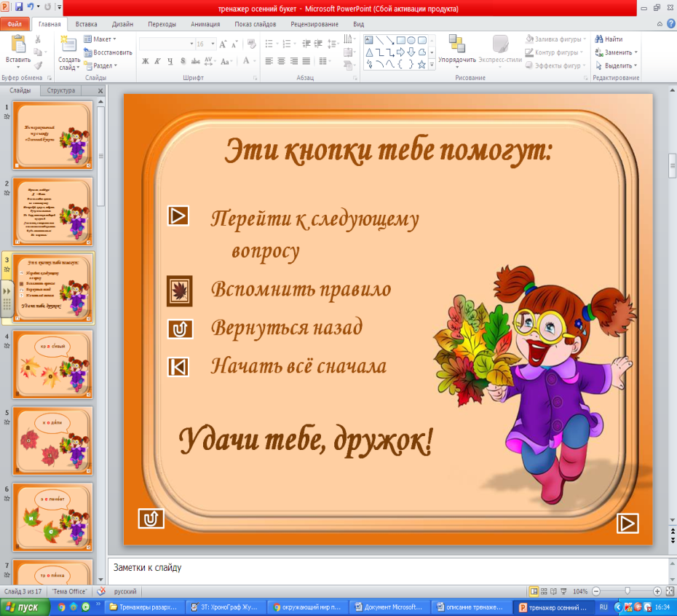This screenshot has height=616, width=677.
Task: Select slide 5 thumbnail in slide panel
Action: click(52, 441)
